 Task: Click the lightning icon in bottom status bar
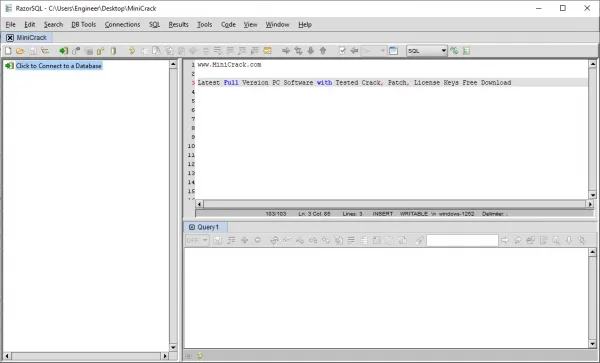200,356
